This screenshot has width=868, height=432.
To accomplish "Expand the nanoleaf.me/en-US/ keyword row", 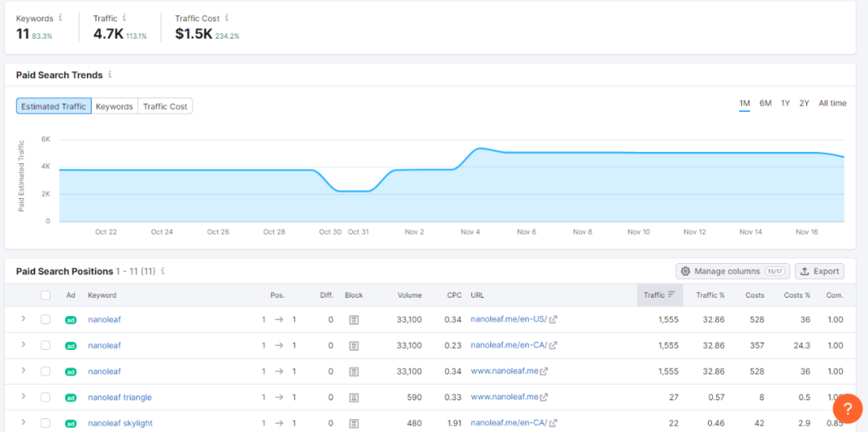I will point(23,319).
